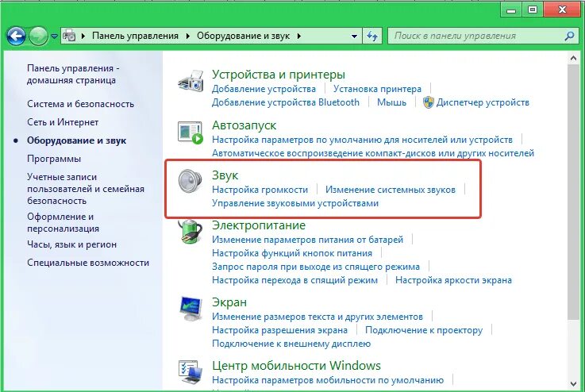The image size is (585, 392).
Task: Click Настройка параметров по умолчанию для носителей
Action: pos(362,140)
